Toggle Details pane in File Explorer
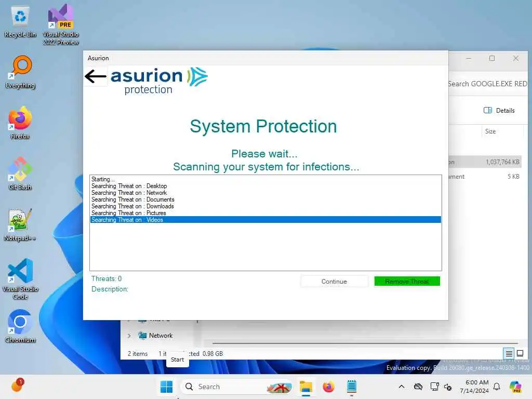532x399 pixels. (x=499, y=111)
